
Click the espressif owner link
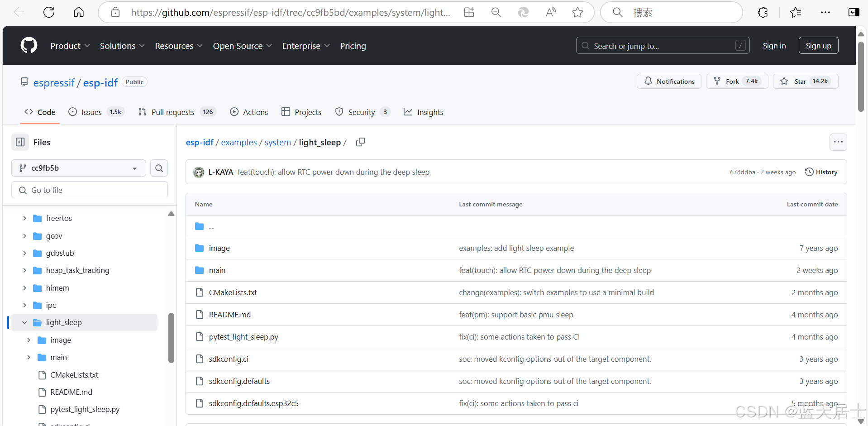coord(54,82)
